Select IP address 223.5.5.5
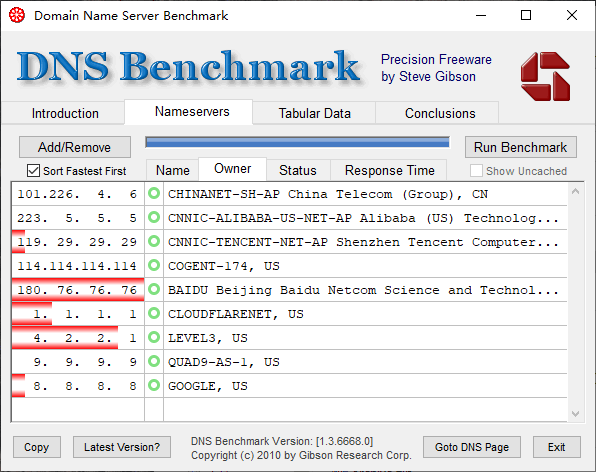Screen dimensions: 596x472 coord(77,218)
